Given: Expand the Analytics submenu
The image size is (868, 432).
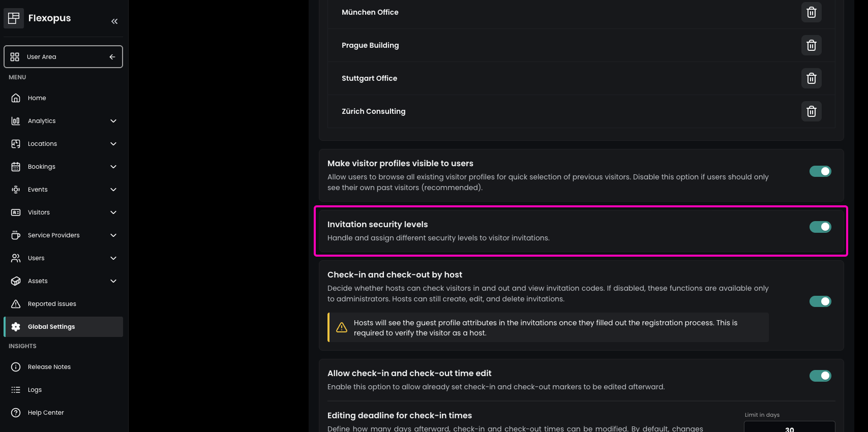Looking at the screenshot, I should pos(113,121).
